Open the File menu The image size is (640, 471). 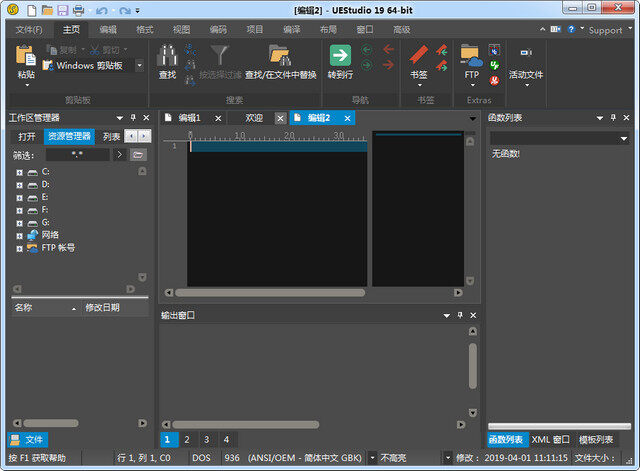[x=29, y=30]
